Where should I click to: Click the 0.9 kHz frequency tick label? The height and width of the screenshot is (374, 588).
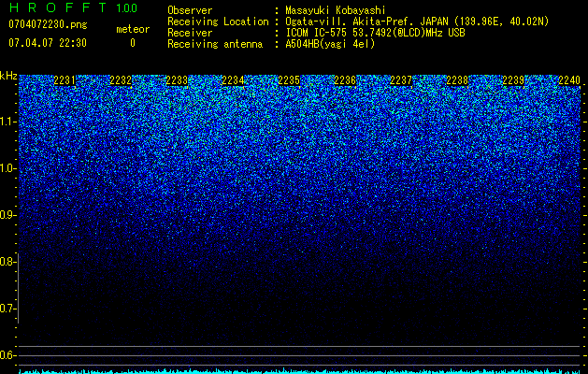point(8,215)
